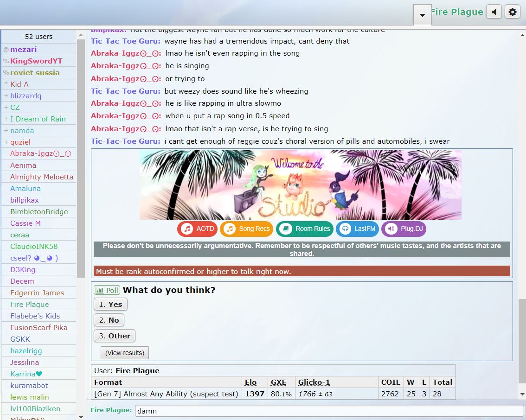This screenshot has width=526, height=420.
Task: Open the Plug.DJ button
Action: [x=404, y=229]
